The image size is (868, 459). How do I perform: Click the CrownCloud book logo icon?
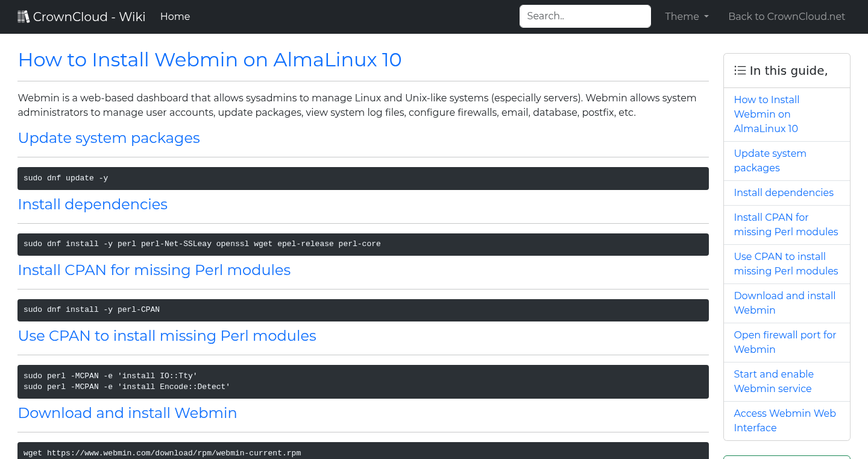[24, 16]
